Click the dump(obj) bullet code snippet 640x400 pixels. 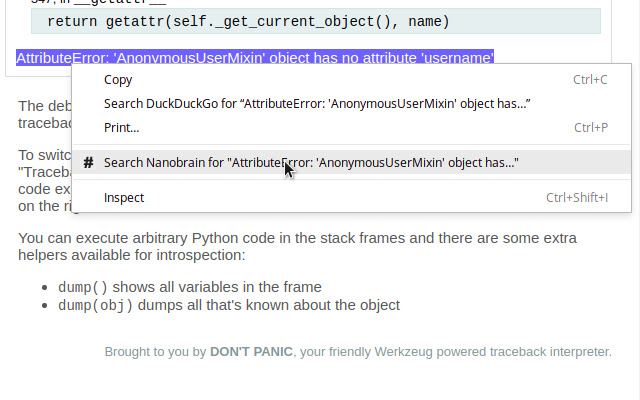click(x=95, y=305)
